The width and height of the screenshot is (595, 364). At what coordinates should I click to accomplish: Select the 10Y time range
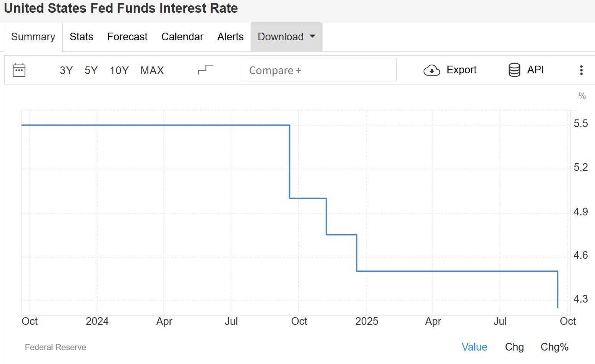tap(119, 70)
